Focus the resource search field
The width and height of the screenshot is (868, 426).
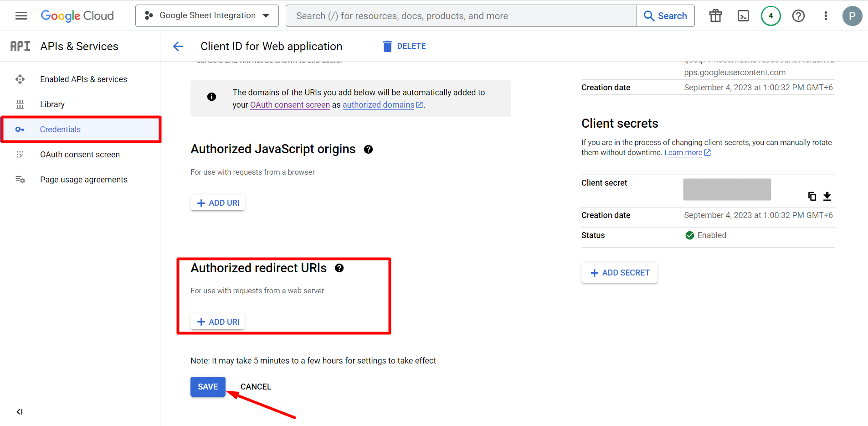click(461, 16)
